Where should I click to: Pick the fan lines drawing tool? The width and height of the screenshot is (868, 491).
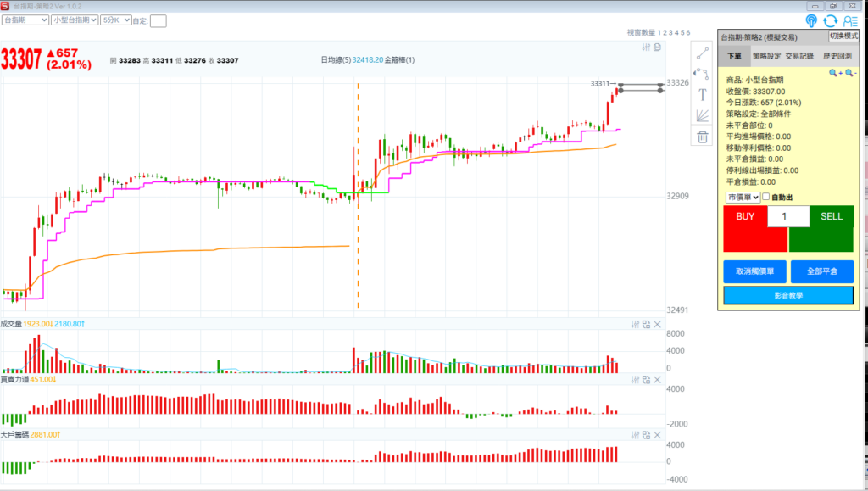click(x=702, y=115)
